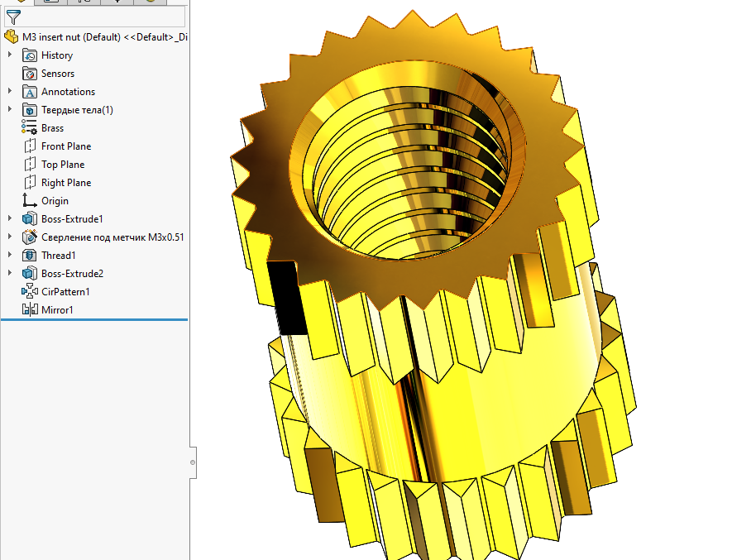Expand the Annotations folder
The image size is (732, 560).
click(10, 92)
